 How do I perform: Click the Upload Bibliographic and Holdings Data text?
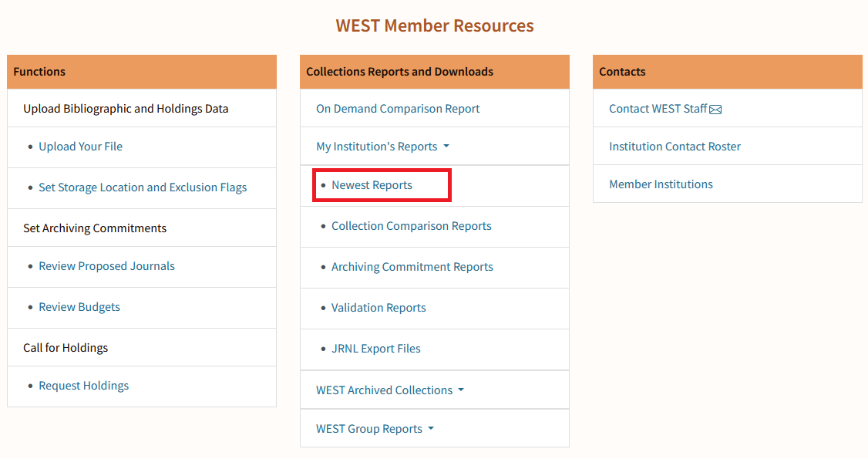[126, 109]
